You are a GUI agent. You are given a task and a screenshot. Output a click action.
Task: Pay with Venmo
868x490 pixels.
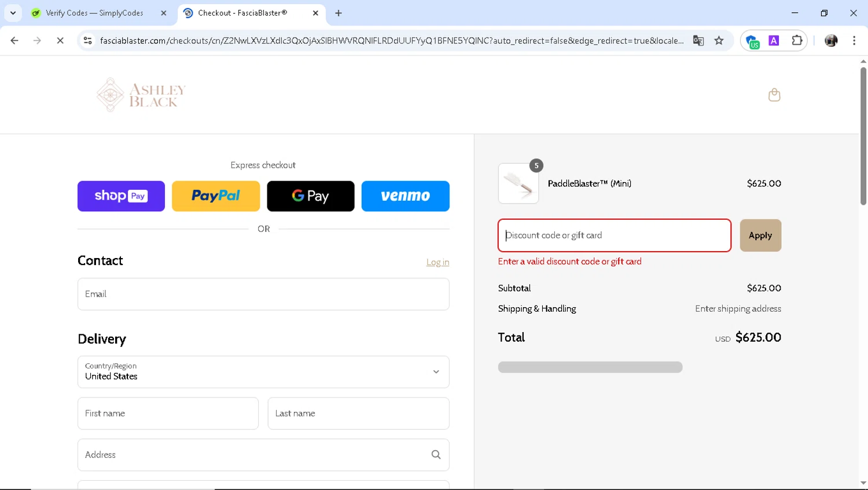[x=406, y=196]
